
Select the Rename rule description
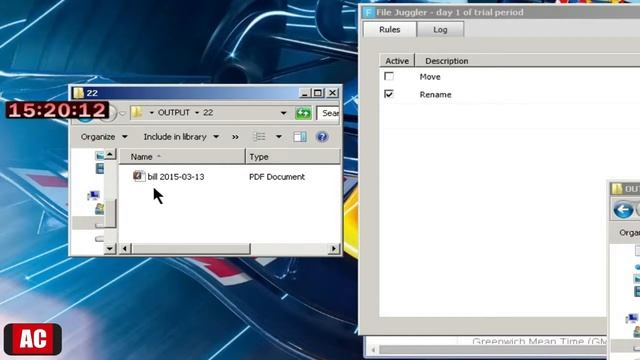435,95
